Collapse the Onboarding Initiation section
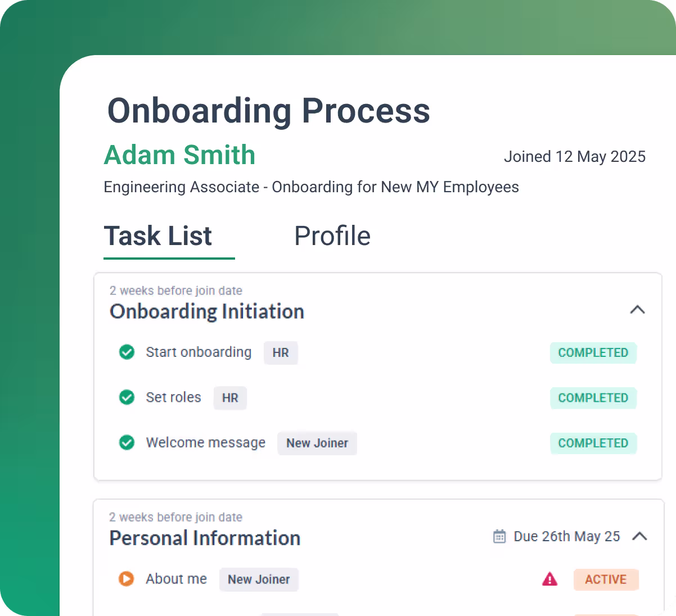The image size is (676, 616). pyautogui.click(x=637, y=310)
